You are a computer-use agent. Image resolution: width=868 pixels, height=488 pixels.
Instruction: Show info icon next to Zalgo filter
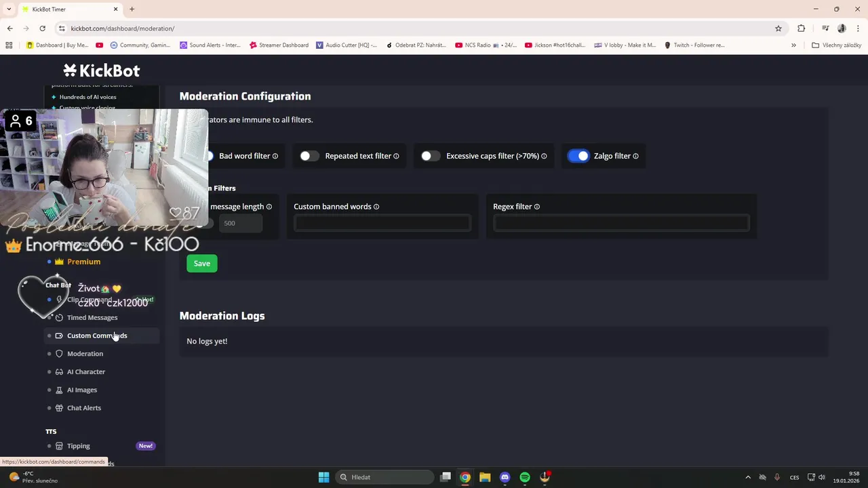coord(635,156)
